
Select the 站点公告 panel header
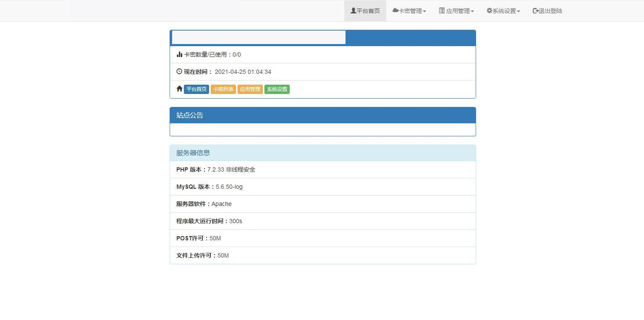point(190,115)
